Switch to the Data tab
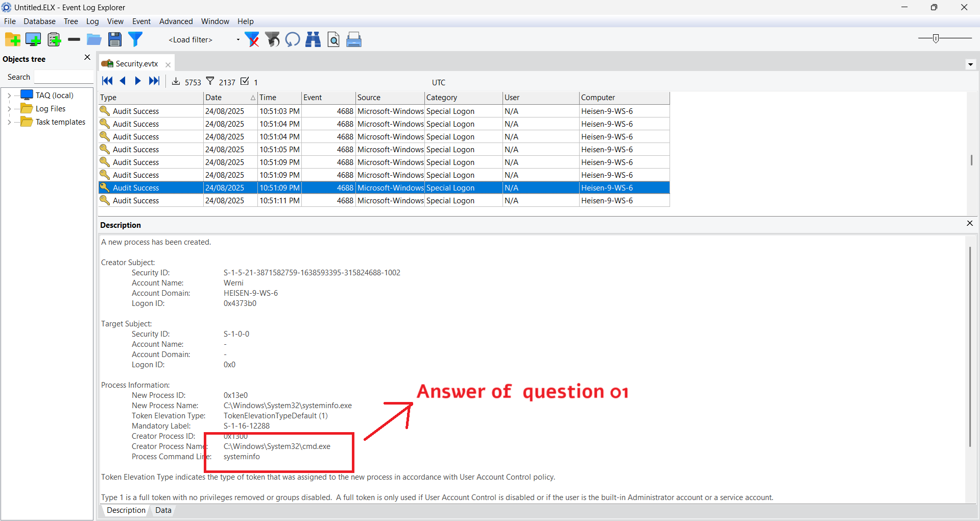The width and height of the screenshot is (980, 521). [x=163, y=510]
